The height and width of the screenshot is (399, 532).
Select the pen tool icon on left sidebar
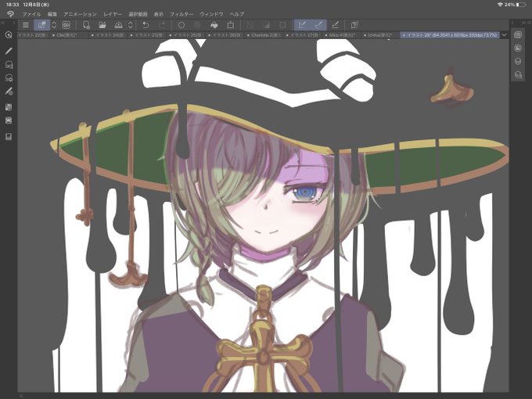(x=9, y=51)
